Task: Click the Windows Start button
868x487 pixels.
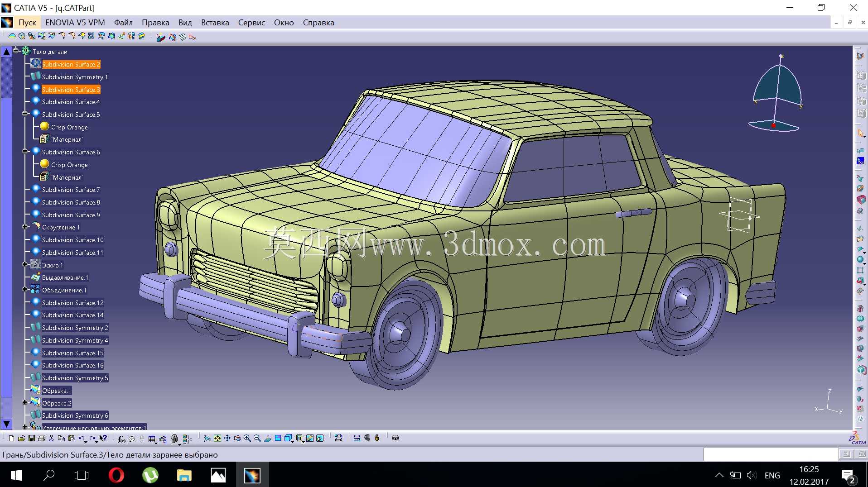Action: pos(16,475)
